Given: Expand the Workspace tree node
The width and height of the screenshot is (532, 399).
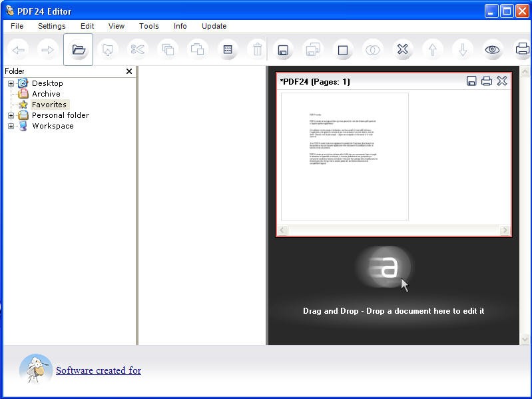Looking at the screenshot, I should 11,126.
